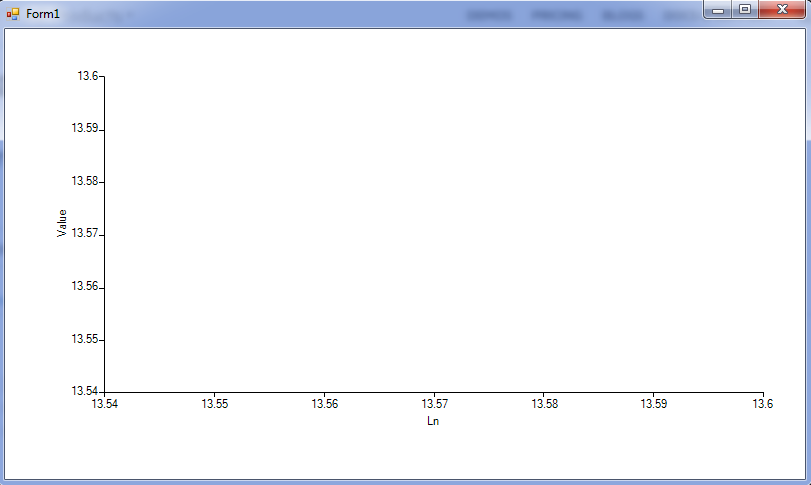Click the 13.54 origin label on Ln axis
811x485 pixels.
point(105,404)
